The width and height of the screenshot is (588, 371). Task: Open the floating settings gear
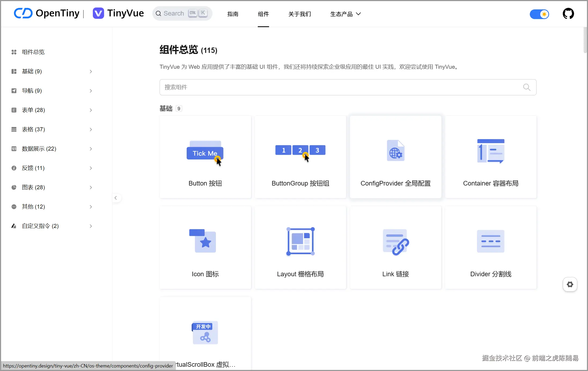[x=570, y=284]
